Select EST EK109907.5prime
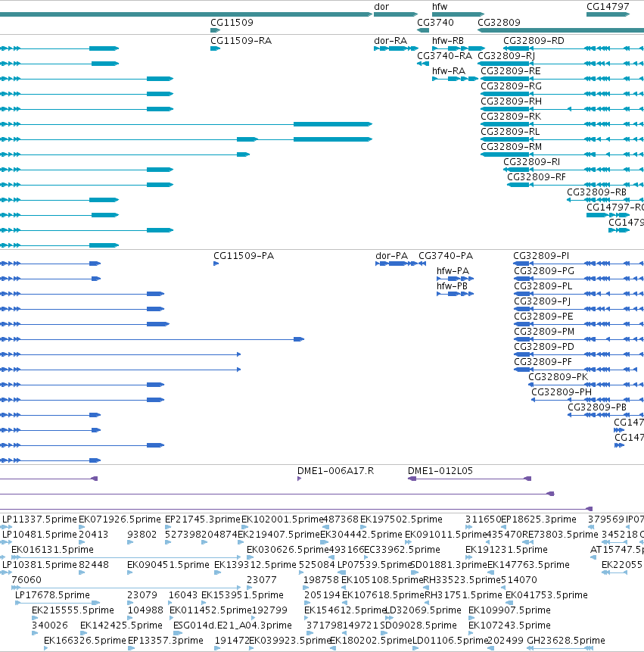Viewport: 644px width, 652px height. tap(509, 610)
